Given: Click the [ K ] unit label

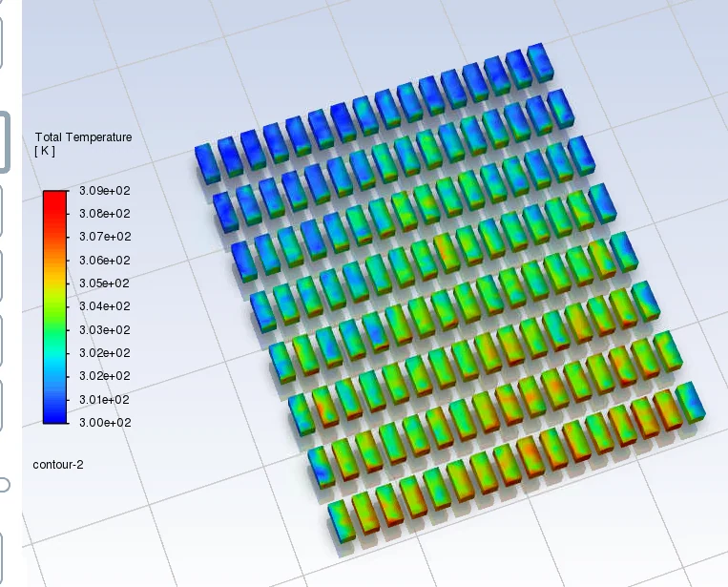Looking at the screenshot, I should (45, 151).
